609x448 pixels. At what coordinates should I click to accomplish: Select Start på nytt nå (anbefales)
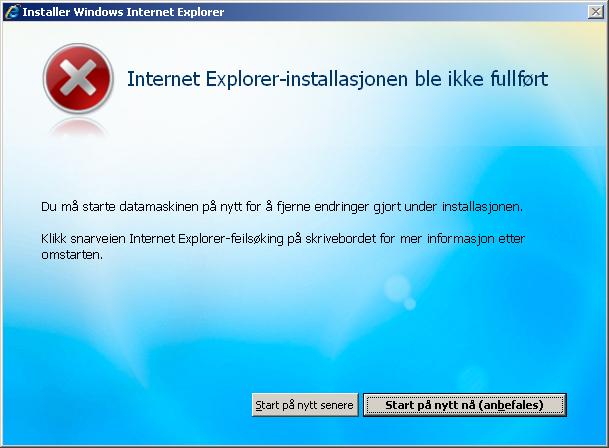465,405
